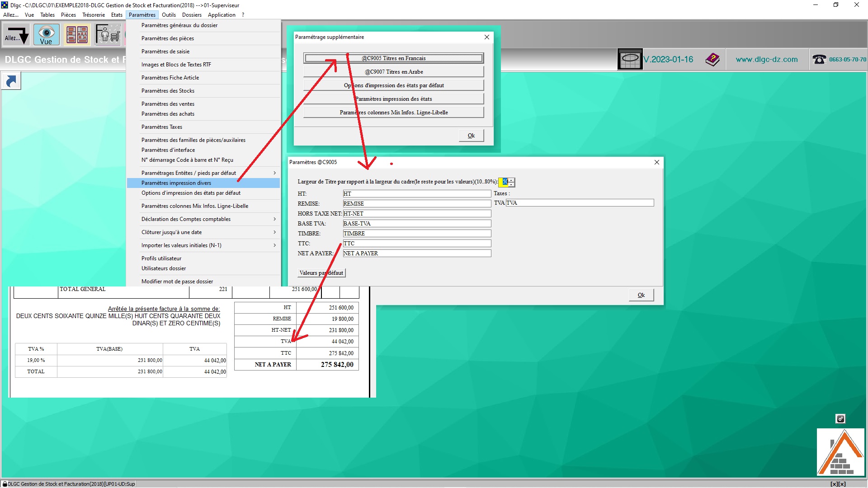
Task: Click the Dlgc app icon in title bar
Action: (5, 5)
